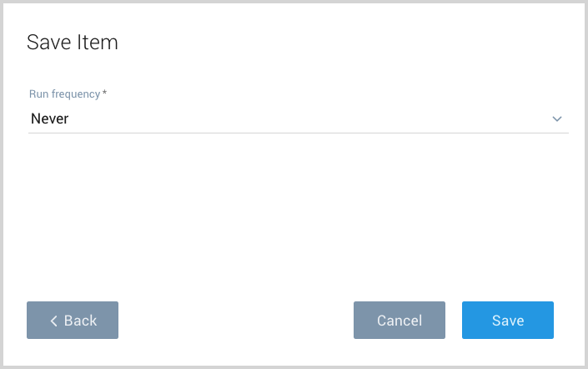Expand the frequency options using the arrow
588x369 pixels.
557,119
